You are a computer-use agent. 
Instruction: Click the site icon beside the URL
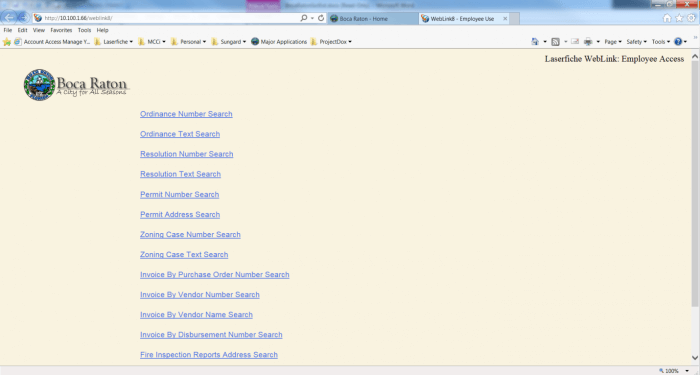tap(38, 18)
